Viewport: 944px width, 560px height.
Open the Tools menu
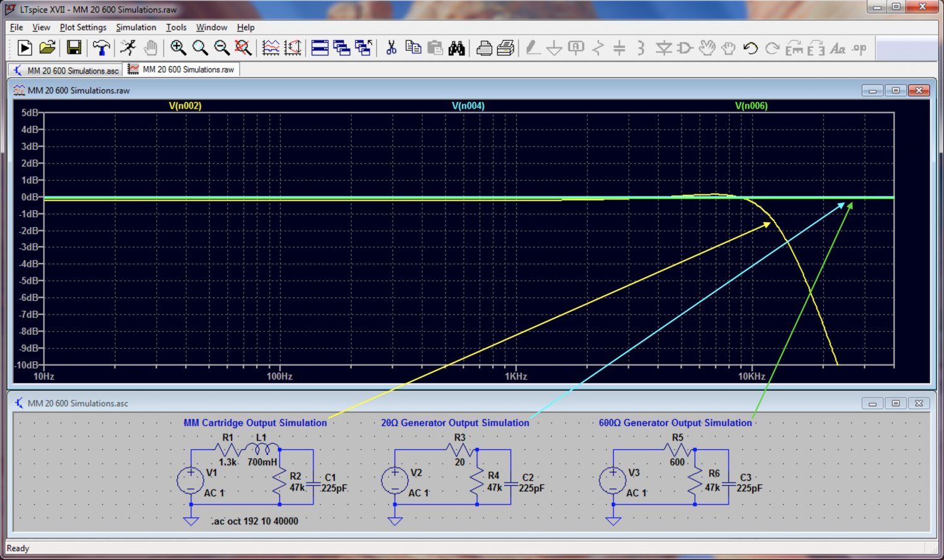(176, 27)
